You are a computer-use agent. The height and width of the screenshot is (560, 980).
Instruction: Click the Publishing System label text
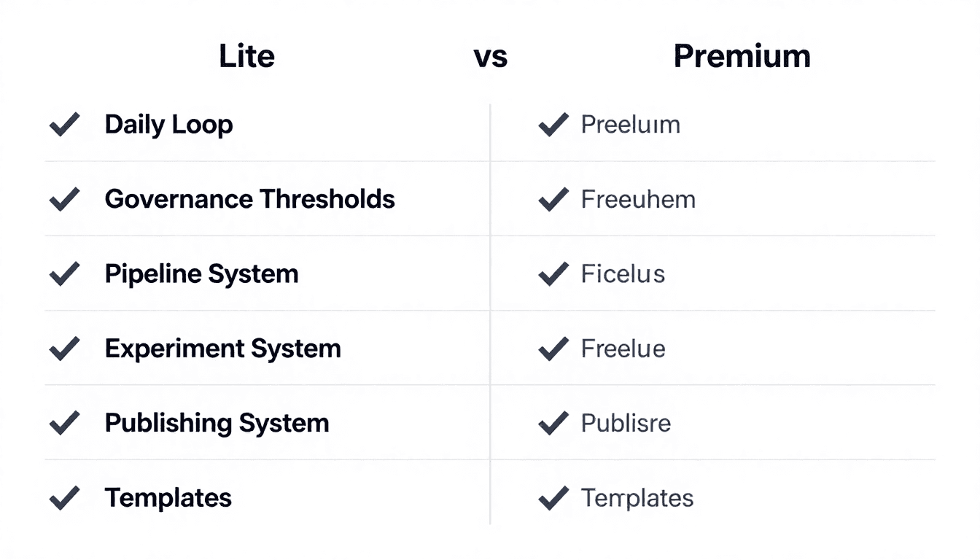pos(217,423)
